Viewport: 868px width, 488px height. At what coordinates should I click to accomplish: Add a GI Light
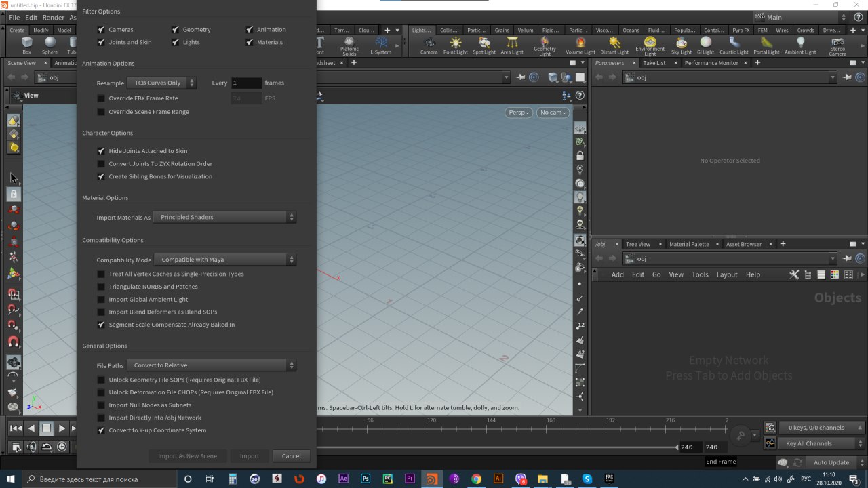coord(705,45)
